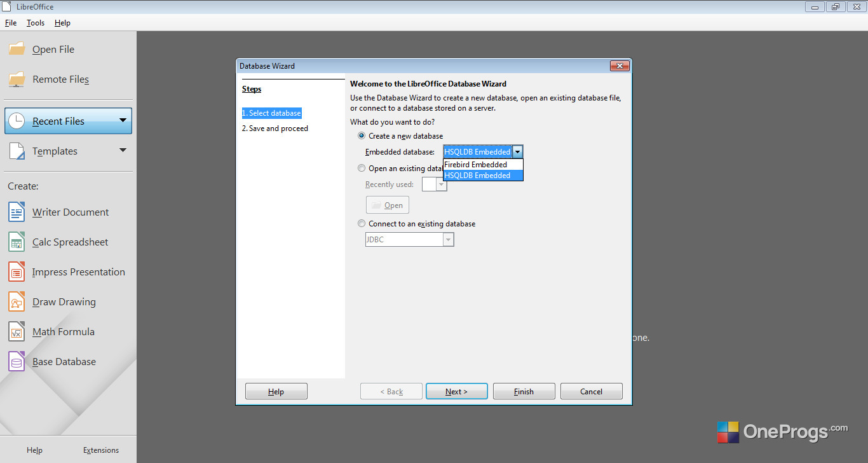This screenshot has width=868, height=463.
Task: Click Remote Files label in sidebar
Action: [x=61, y=79]
